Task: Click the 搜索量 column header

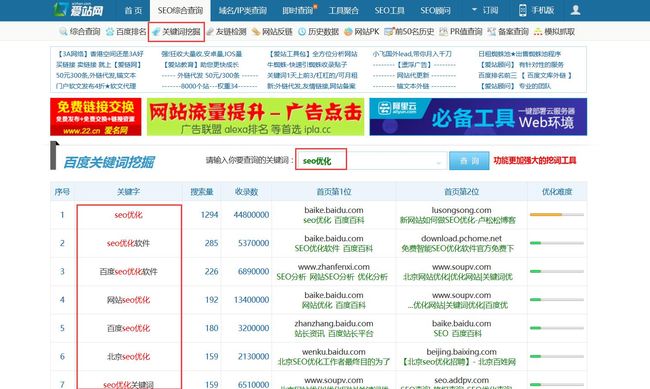Action: tap(202, 192)
